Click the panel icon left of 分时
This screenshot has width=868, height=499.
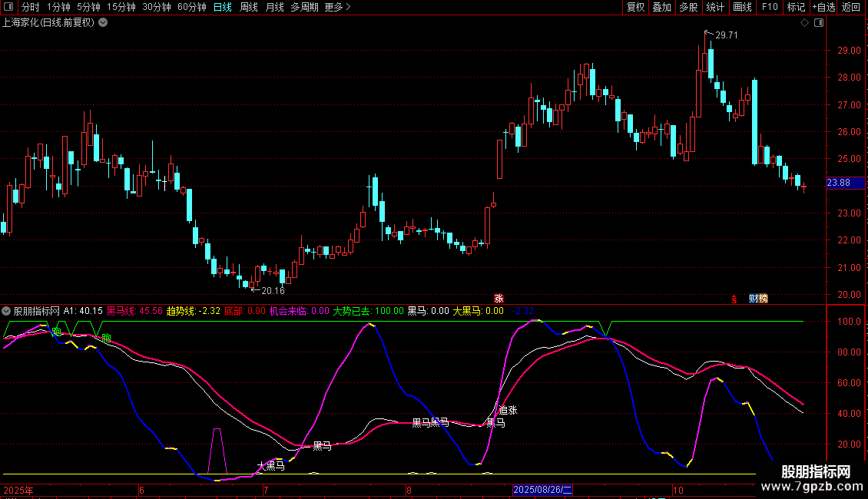click(8, 8)
